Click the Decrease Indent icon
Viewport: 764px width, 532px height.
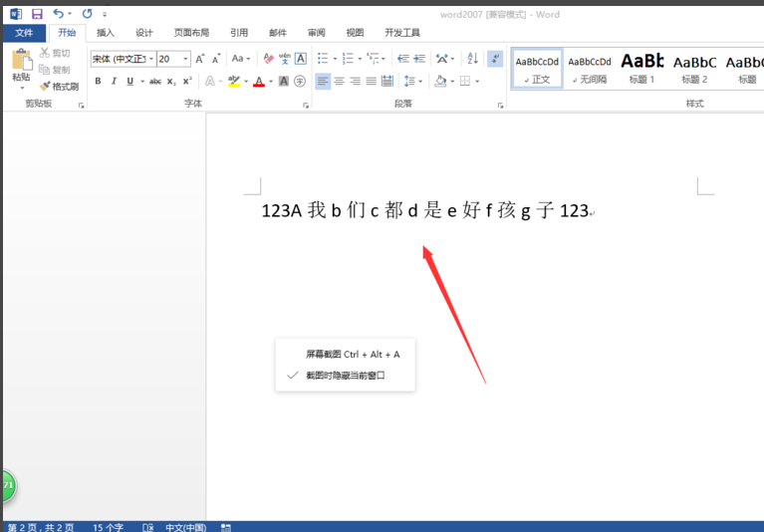pyautogui.click(x=403, y=59)
